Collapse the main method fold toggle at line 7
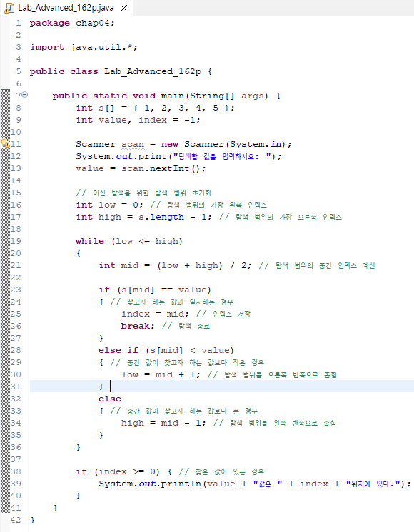414x532 pixels. click(25, 95)
